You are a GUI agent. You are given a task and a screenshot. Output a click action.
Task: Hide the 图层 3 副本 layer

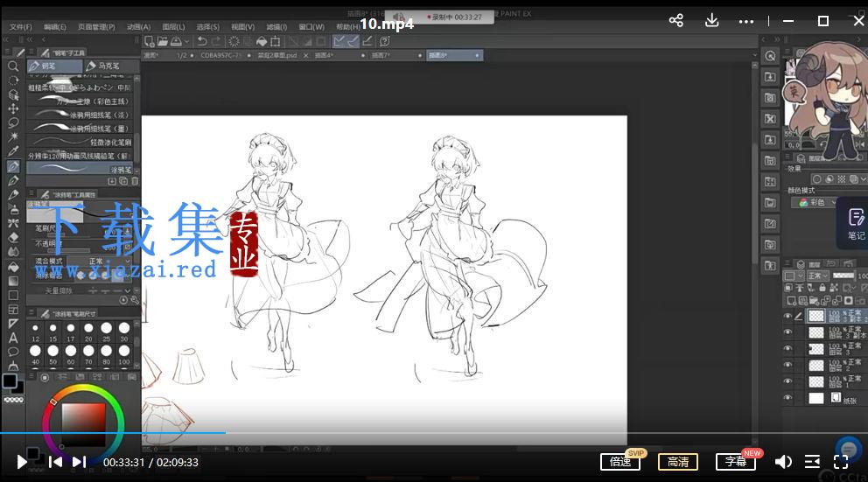[787, 332]
